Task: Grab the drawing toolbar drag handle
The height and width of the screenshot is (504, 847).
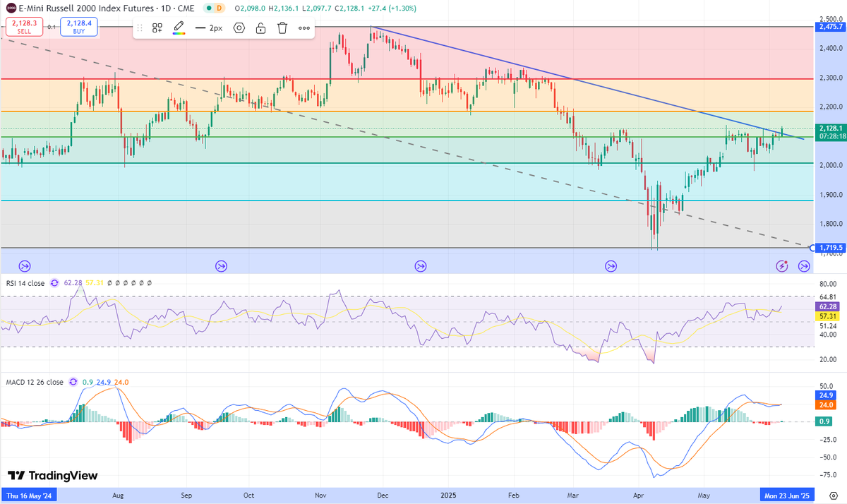Action: pyautogui.click(x=140, y=28)
